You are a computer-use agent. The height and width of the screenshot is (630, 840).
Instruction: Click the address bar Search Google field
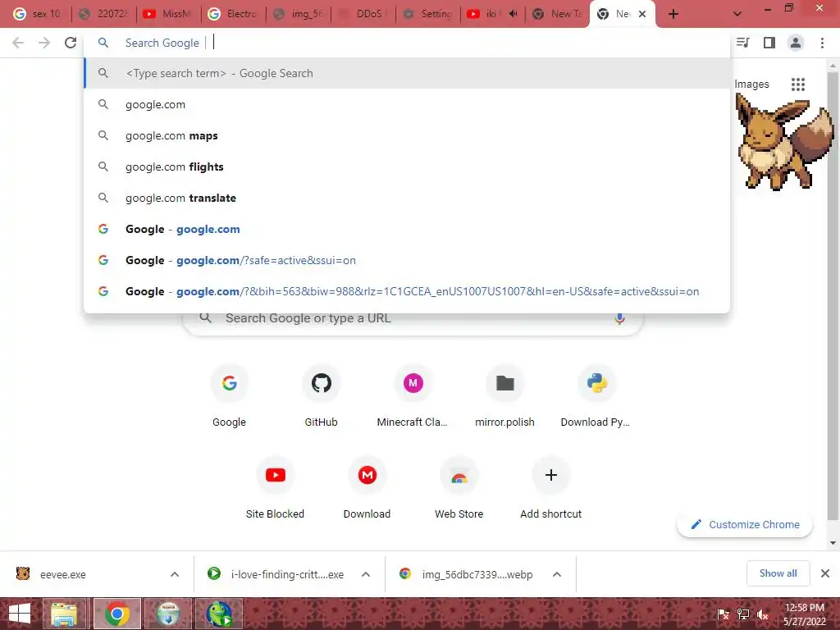point(407,43)
